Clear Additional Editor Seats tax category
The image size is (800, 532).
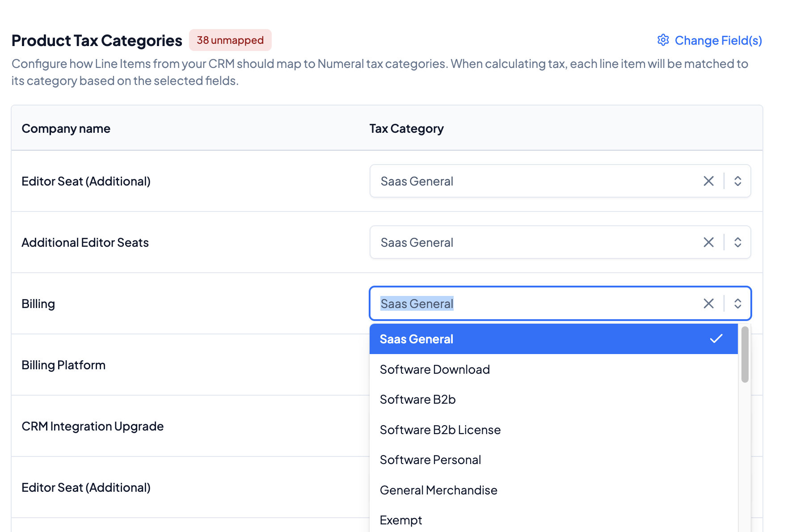pos(709,242)
